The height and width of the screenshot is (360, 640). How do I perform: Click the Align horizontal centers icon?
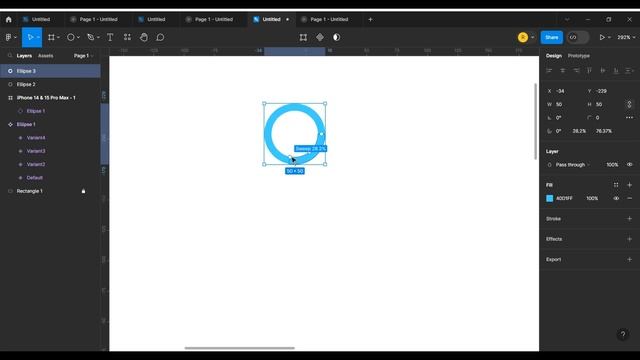(x=563, y=71)
